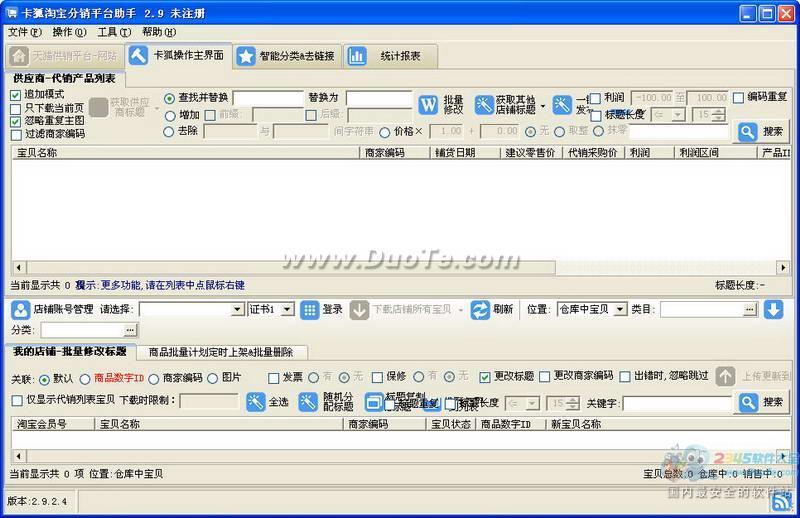Select 增加 radio button

click(170, 115)
